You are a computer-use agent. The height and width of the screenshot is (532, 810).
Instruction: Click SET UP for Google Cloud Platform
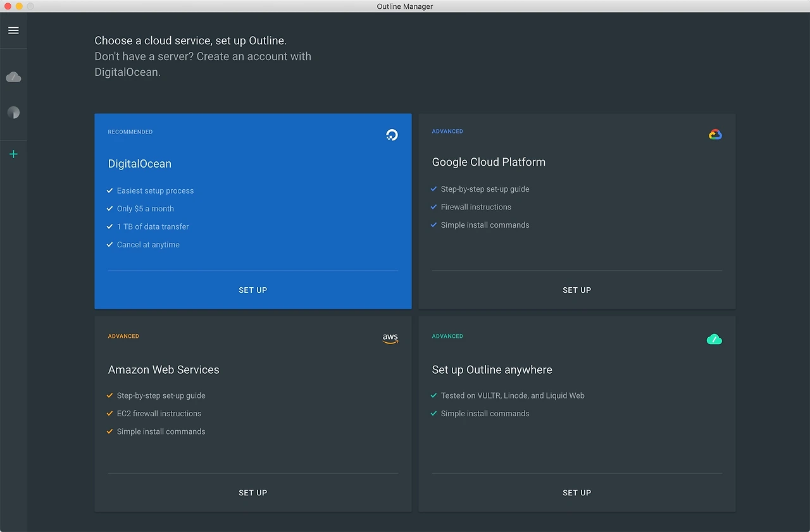coord(577,290)
